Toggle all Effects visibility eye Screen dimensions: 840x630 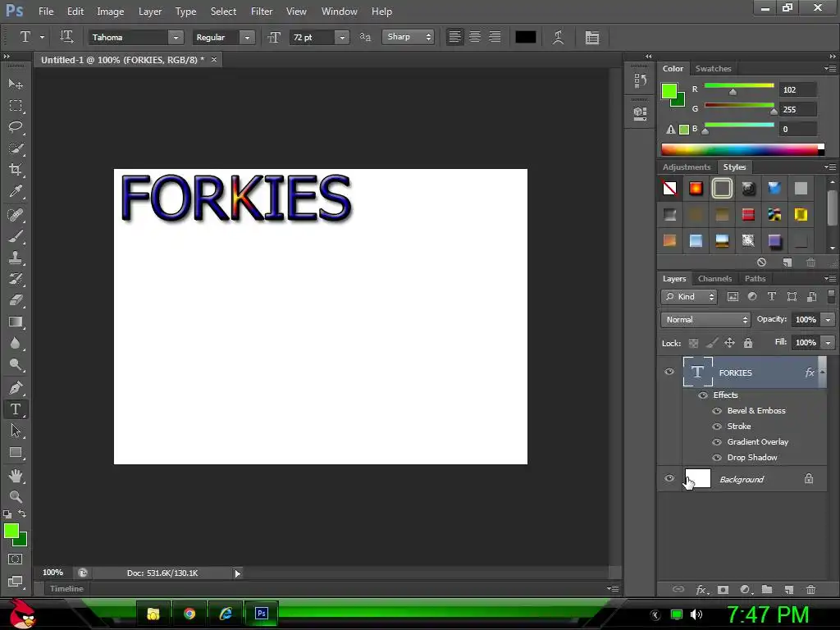coord(703,395)
